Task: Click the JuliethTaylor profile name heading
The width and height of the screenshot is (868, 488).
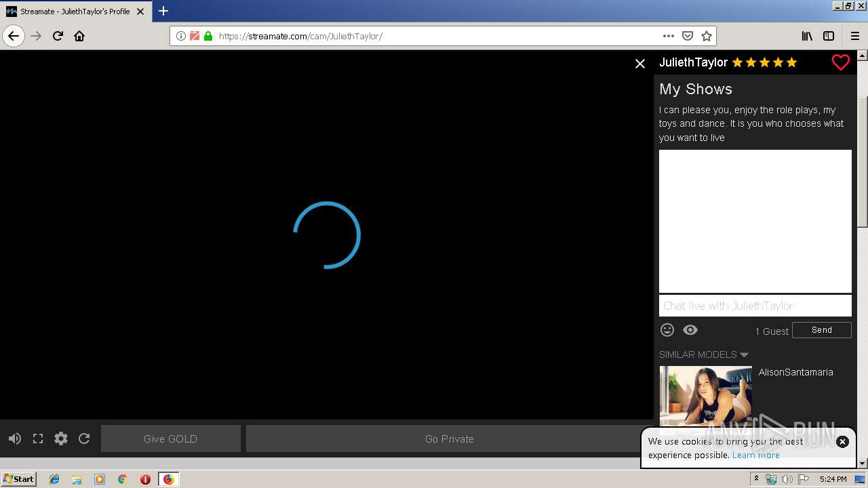Action: tap(693, 62)
